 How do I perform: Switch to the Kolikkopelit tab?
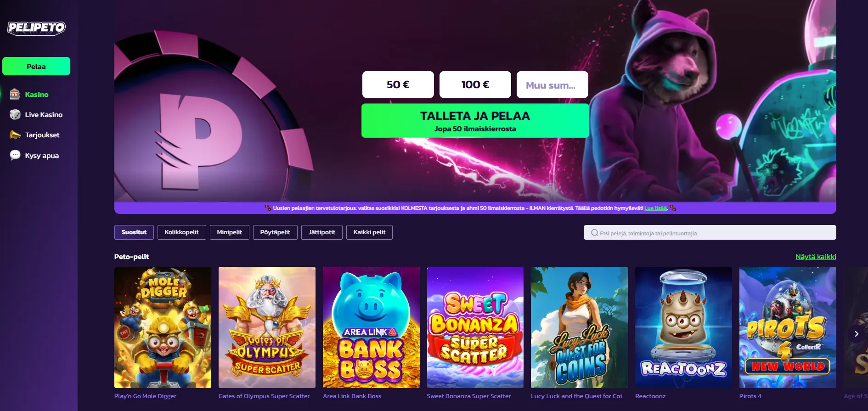(182, 232)
